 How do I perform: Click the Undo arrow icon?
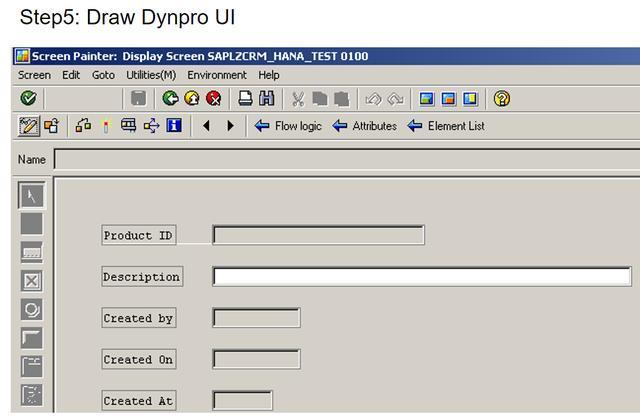(x=373, y=99)
